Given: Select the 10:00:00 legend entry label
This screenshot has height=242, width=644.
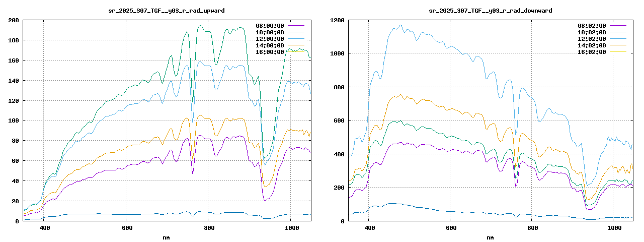Looking at the screenshot, I should pos(270,32).
